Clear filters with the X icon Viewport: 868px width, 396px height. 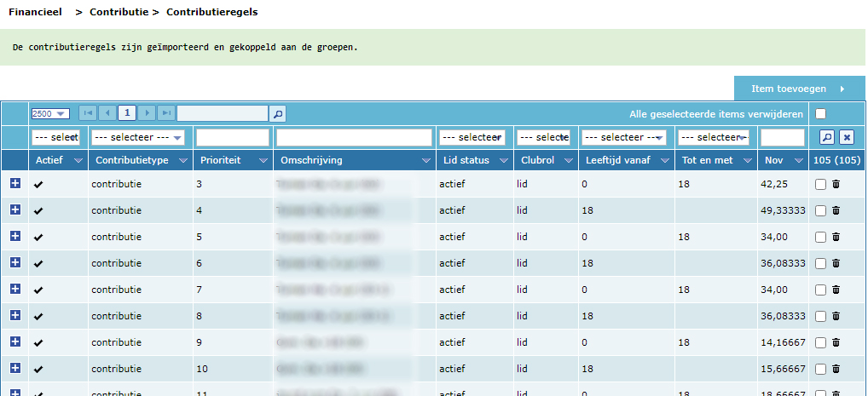846,137
